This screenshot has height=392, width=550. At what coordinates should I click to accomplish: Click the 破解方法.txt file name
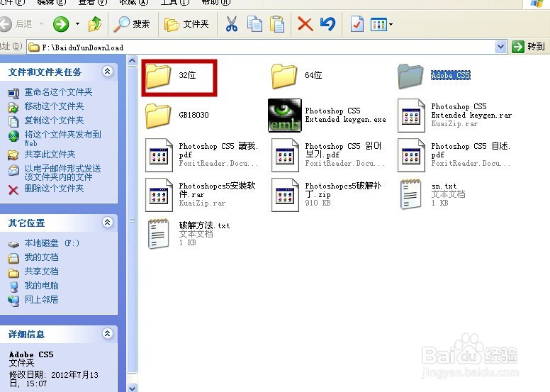[205, 225]
